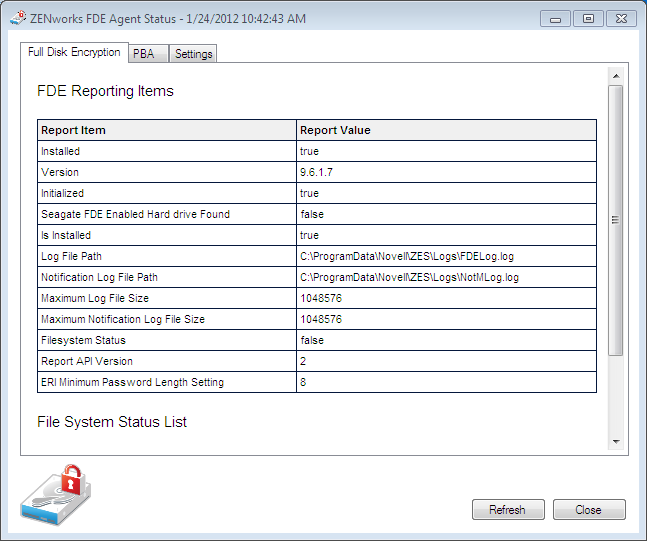
Task: Click 'ERI Minimum Password Length Setting'
Action: (x=132, y=383)
